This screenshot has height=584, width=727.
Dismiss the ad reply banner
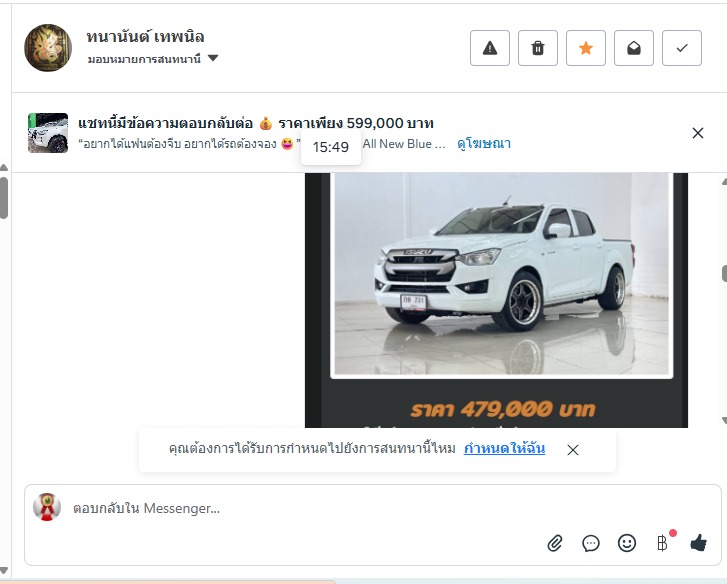pos(697,133)
